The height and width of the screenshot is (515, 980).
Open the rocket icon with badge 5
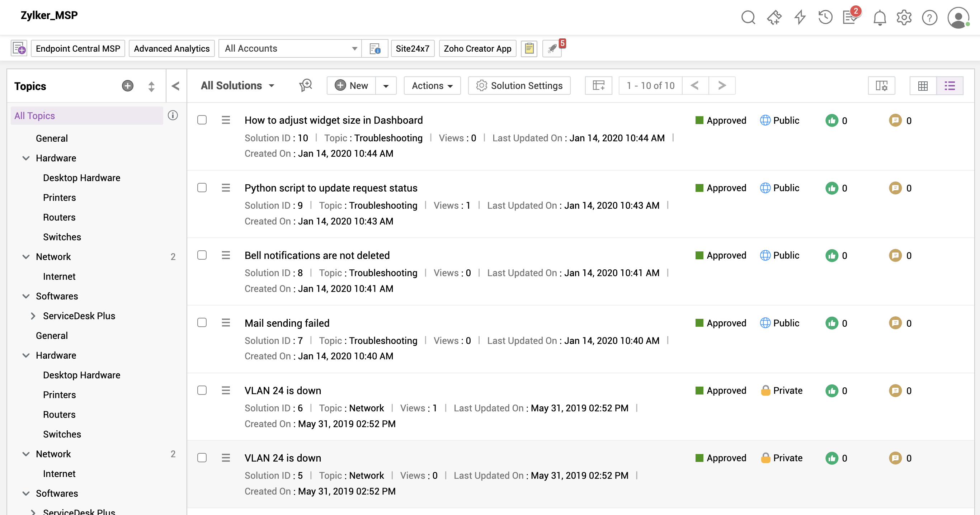tap(552, 49)
